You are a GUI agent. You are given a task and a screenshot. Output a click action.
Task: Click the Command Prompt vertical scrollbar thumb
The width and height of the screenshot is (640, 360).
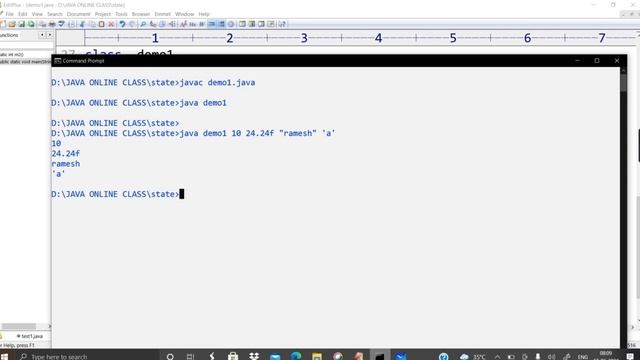[x=623, y=83]
